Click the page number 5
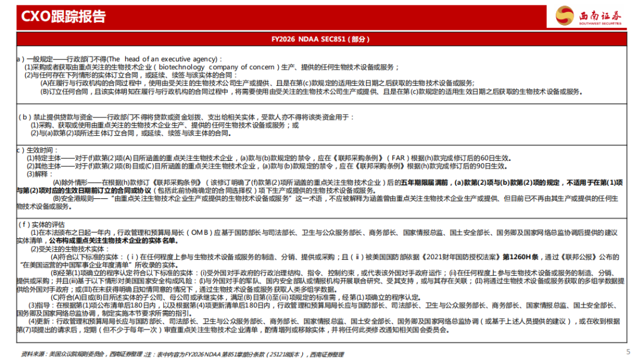Viewport: 644px width, 361px height. [628, 351]
